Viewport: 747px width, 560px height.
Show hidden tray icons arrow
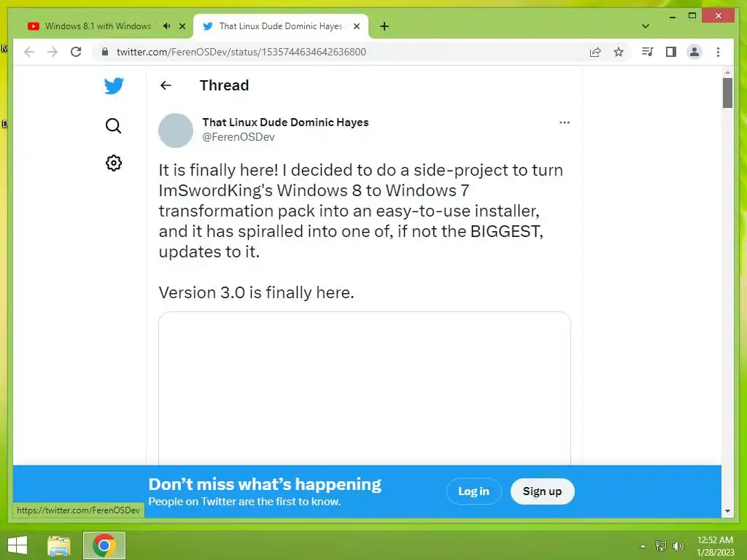coord(643,545)
